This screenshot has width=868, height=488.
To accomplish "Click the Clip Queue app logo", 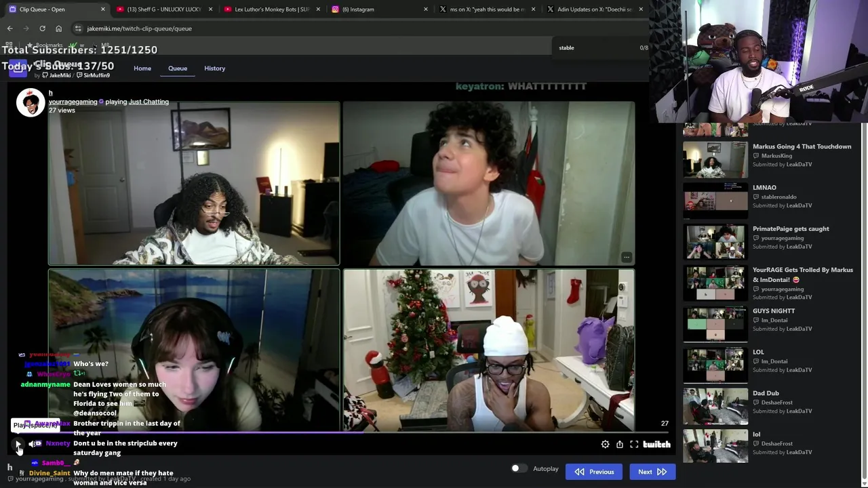I will pyautogui.click(x=18, y=69).
